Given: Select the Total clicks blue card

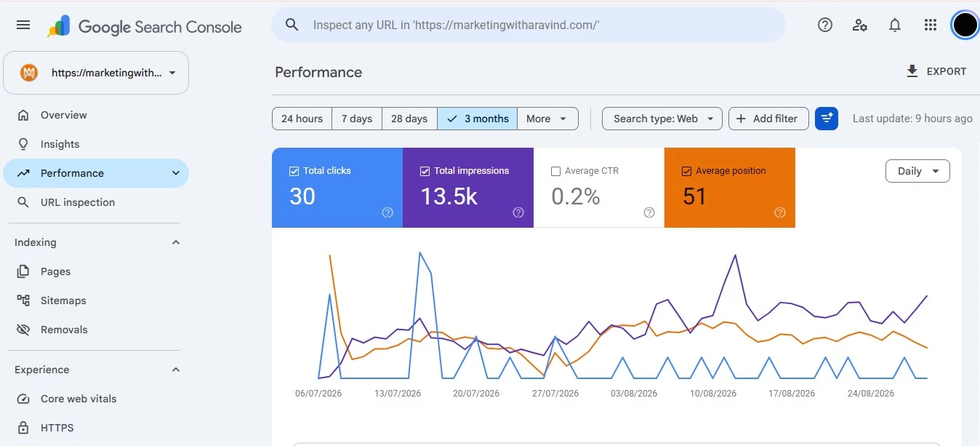Looking at the screenshot, I should click(337, 188).
